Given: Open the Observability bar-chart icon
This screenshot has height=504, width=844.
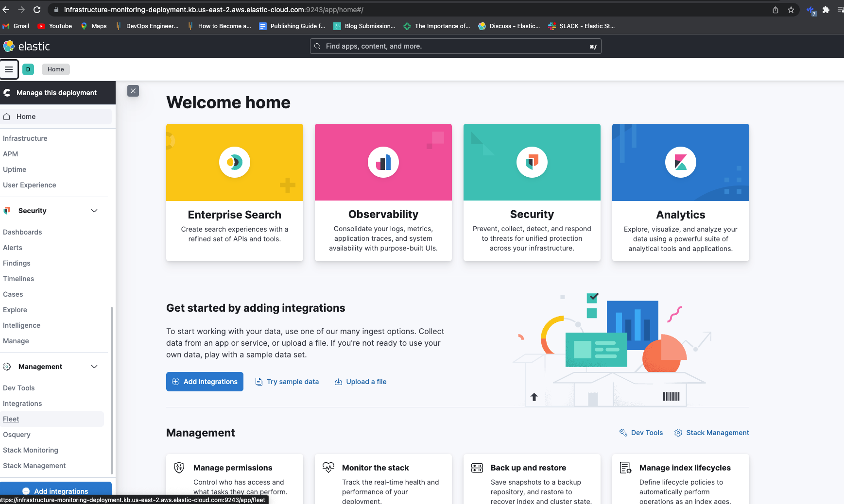Looking at the screenshot, I should 383,162.
